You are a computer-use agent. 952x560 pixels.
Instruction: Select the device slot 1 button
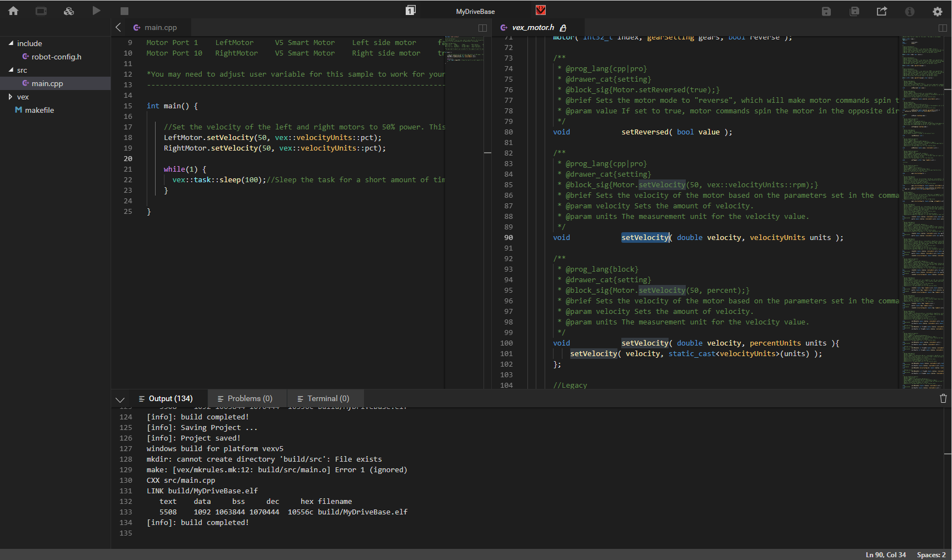point(410,10)
